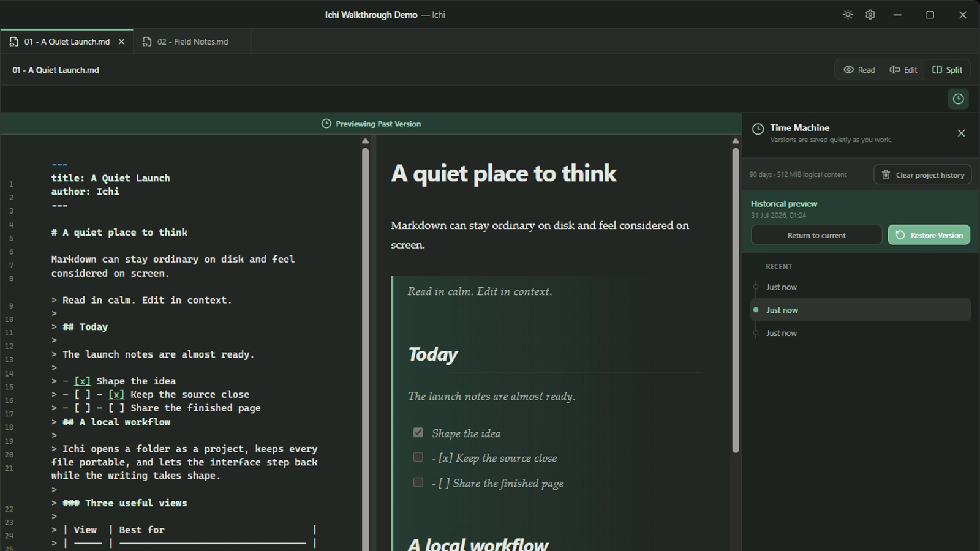
Task: Click the Today heading in the preview
Action: pos(433,354)
